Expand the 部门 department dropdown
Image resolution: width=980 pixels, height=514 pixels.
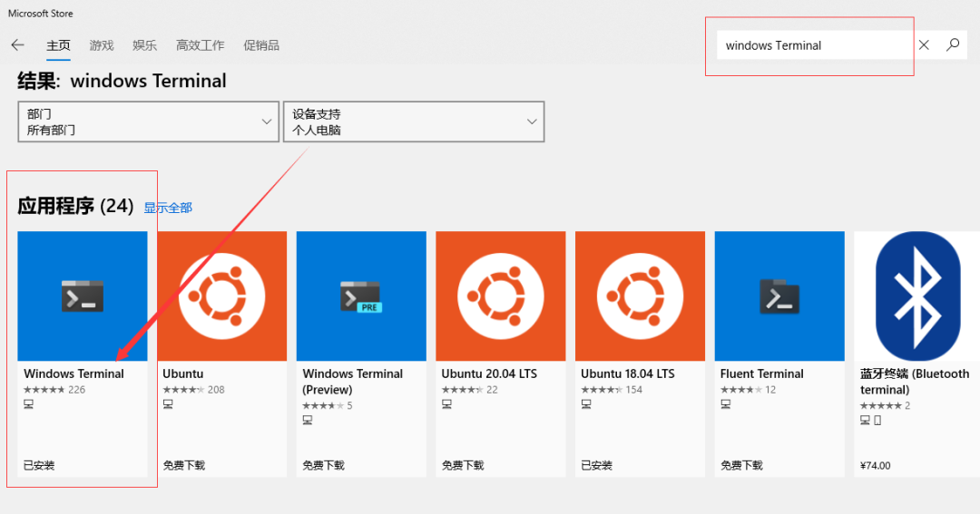[x=148, y=121]
